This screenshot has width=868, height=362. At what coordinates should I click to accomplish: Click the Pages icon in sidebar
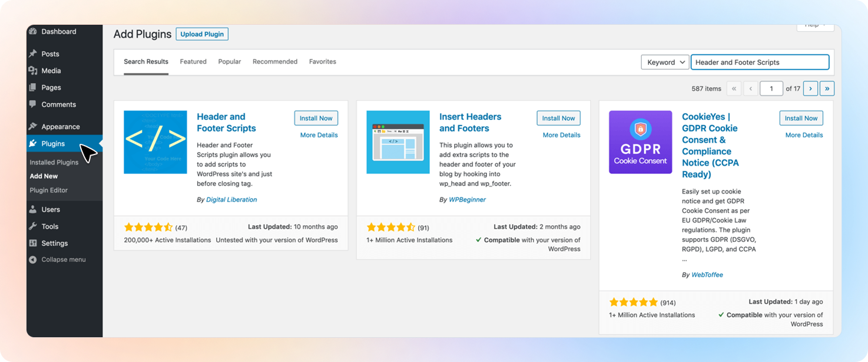click(33, 87)
